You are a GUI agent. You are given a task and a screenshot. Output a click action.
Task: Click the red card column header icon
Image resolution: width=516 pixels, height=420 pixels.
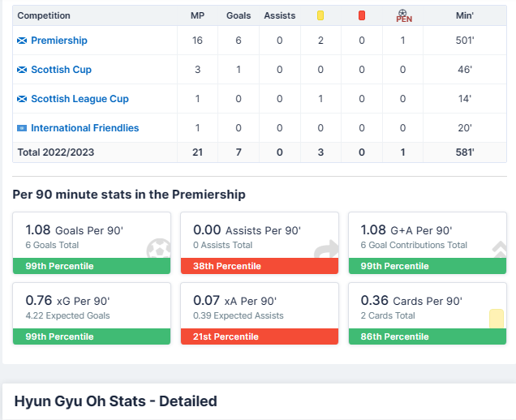[x=362, y=15]
